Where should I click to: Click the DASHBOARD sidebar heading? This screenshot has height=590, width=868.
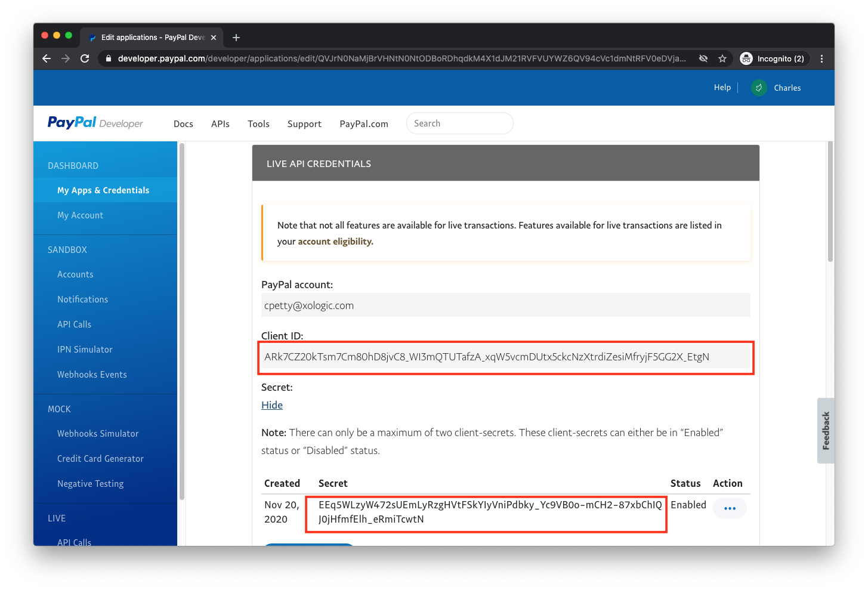tap(73, 166)
